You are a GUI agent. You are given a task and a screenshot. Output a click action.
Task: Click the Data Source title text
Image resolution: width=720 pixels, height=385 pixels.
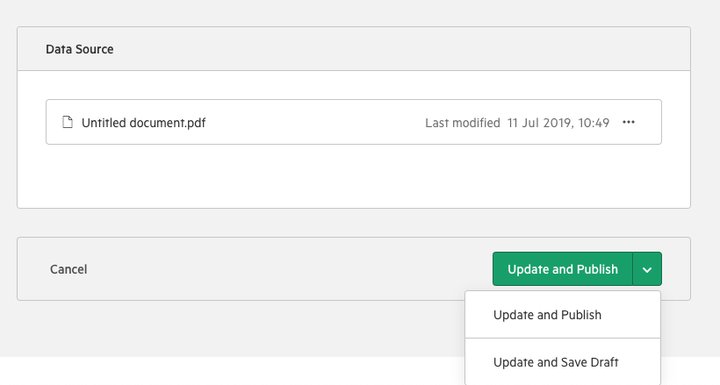[79, 49]
